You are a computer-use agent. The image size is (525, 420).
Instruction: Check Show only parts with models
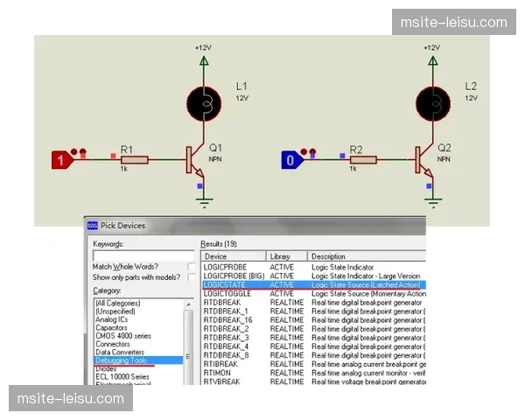(192, 277)
